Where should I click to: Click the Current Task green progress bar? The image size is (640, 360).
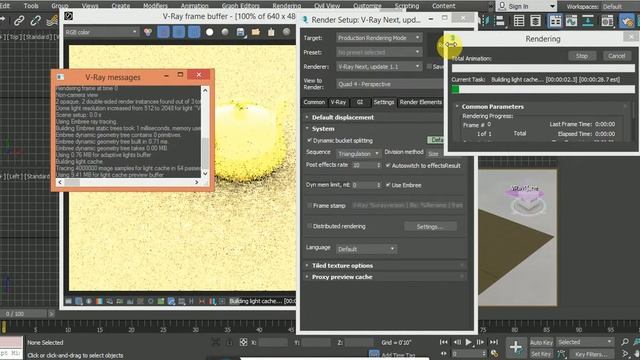click(x=543, y=89)
